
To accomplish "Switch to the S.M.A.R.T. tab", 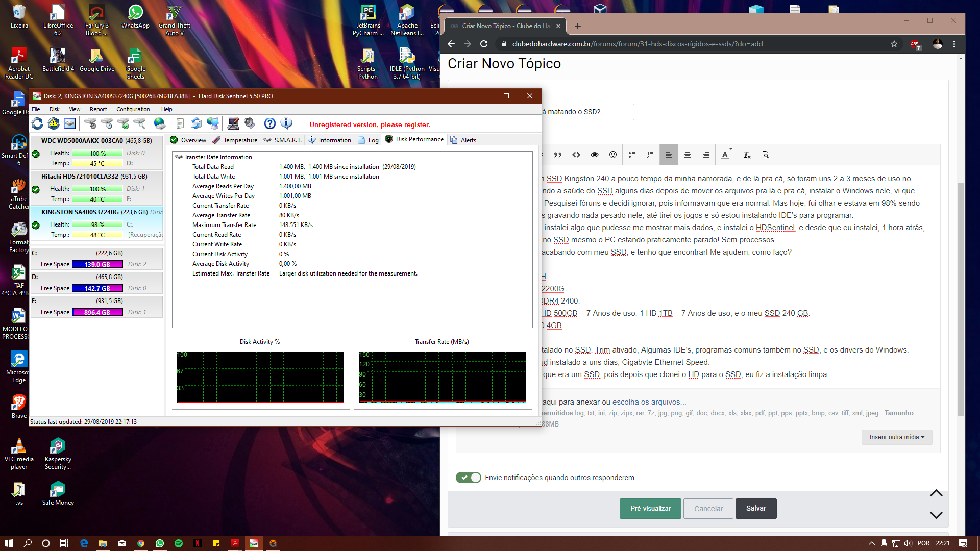I will pos(283,140).
